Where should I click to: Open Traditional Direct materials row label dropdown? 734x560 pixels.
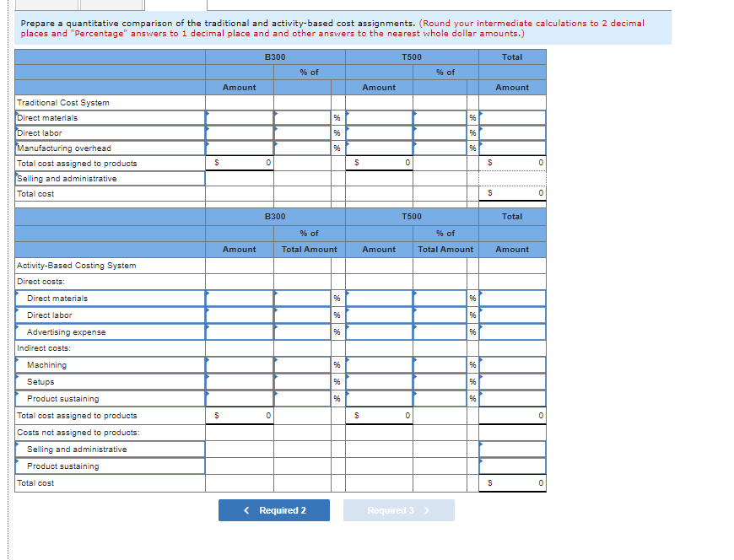click(110, 118)
